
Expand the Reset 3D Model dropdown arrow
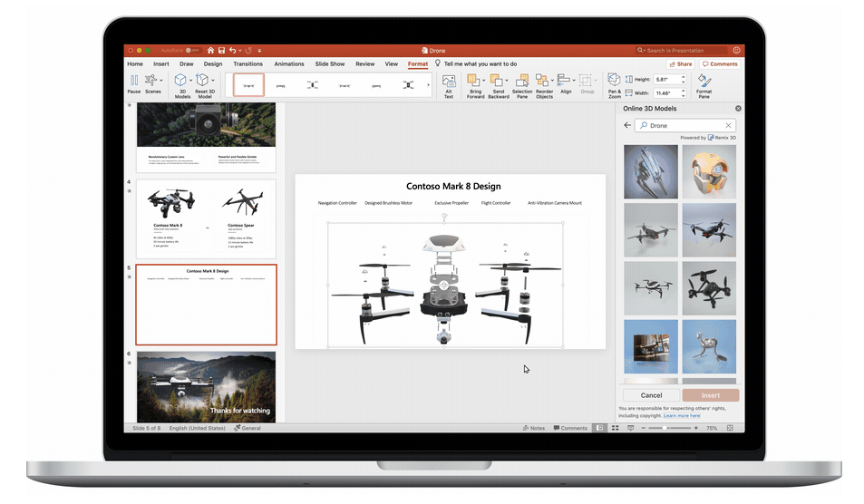coord(213,81)
